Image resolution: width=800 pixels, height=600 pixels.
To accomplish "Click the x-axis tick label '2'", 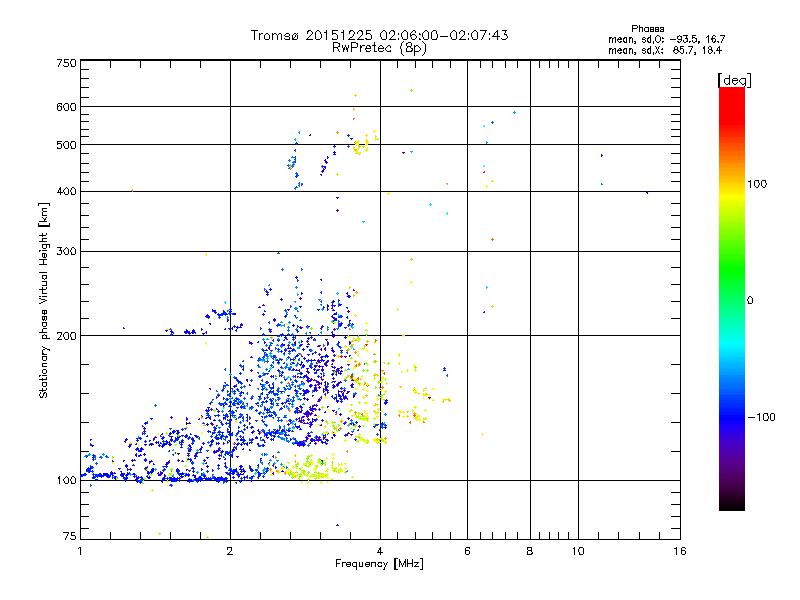I will click(x=230, y=551).
